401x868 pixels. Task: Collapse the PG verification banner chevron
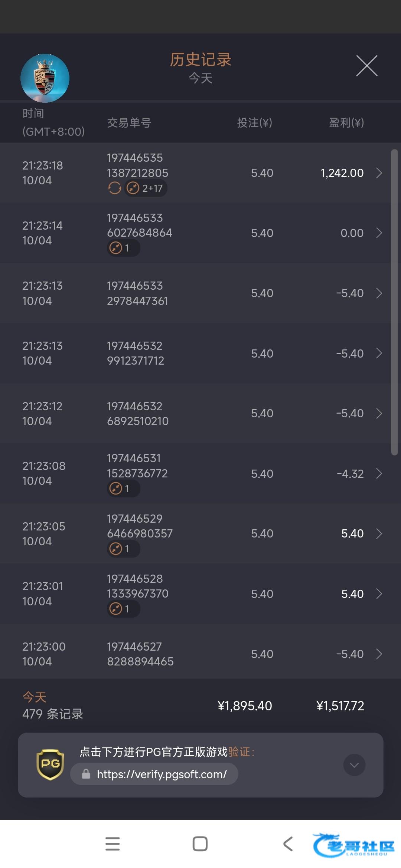pos(354,765)
